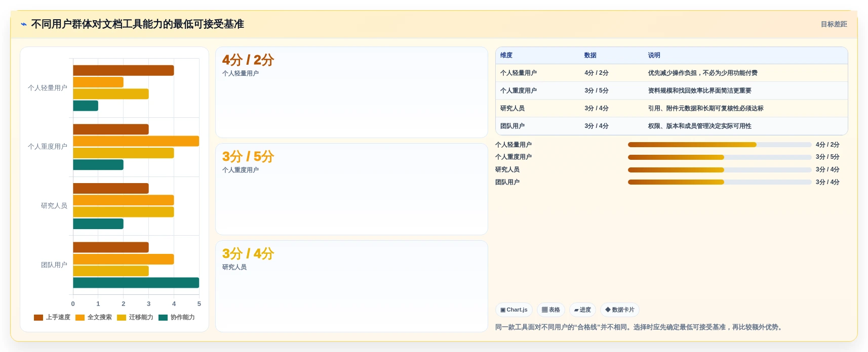Click the 团队用户 table row cell
The height and width of the screenshot is (352, 868).
pyautogui.click(x=512, y=126)
